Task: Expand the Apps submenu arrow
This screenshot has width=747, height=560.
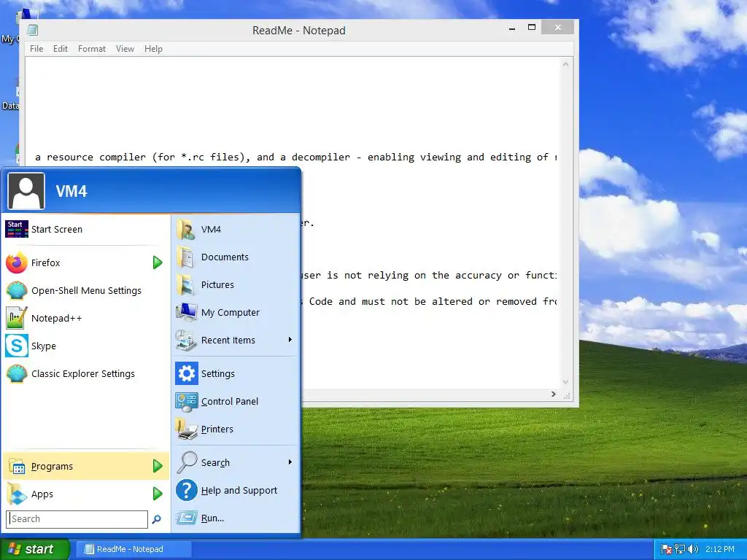Action: click(158, 494)
